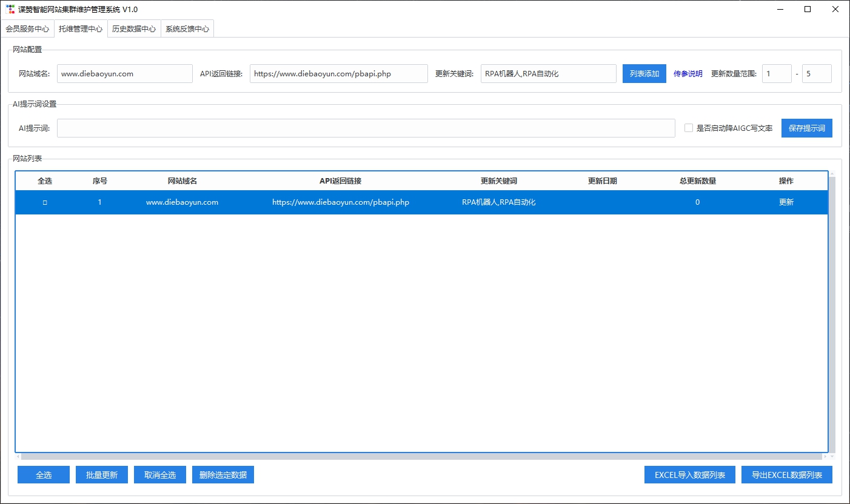Open the 历史数据中心 tab

tap(134, 28)
